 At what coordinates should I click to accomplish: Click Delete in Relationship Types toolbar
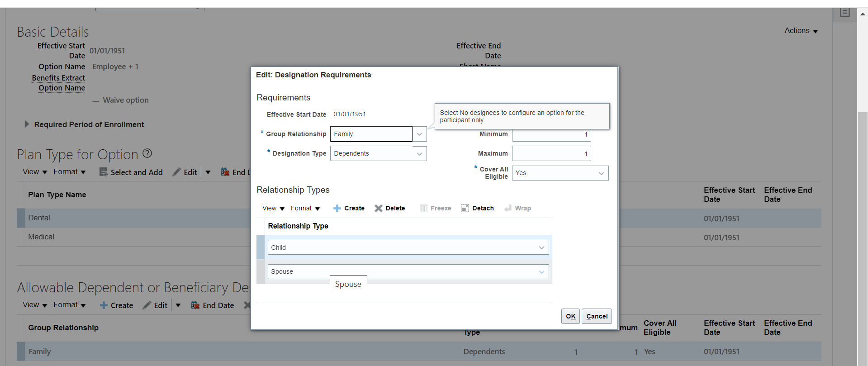click(x=389, y=208)
